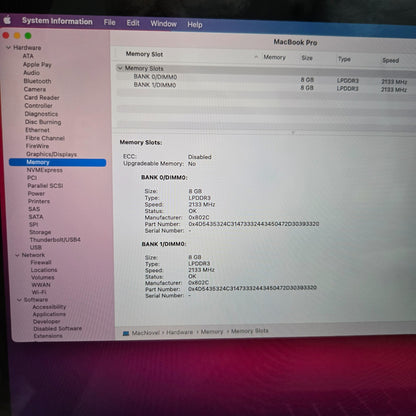
Task: Select Wi-Fi under Network
Action: click(39, 292)
